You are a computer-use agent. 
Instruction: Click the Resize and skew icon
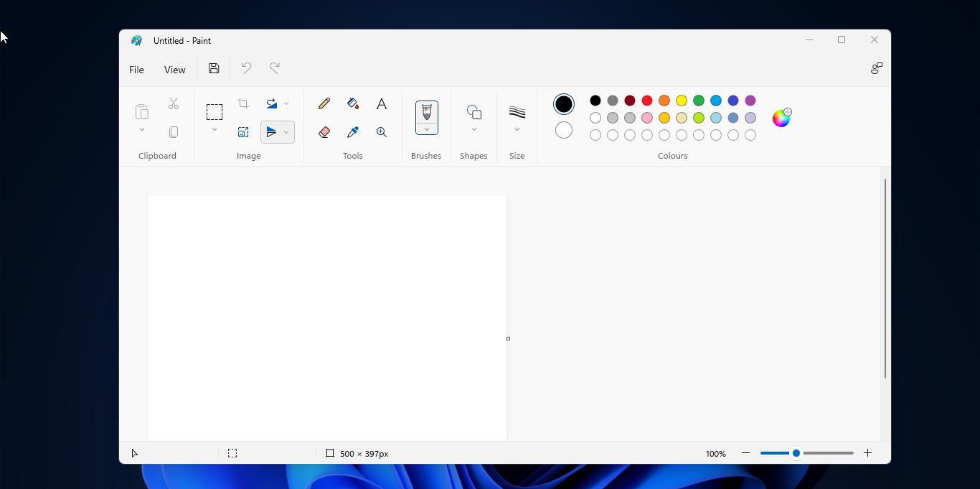click(243, 132)
